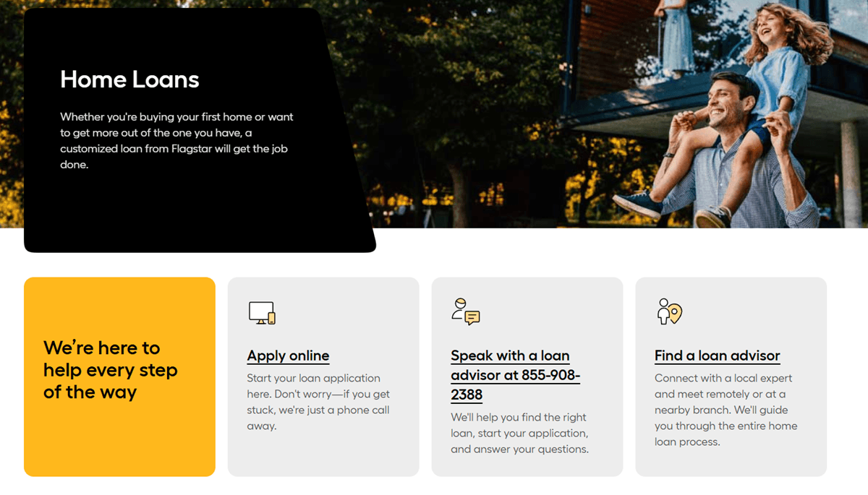
Task: Click the advisor chat bubble icon
Action: coord(466,311)
